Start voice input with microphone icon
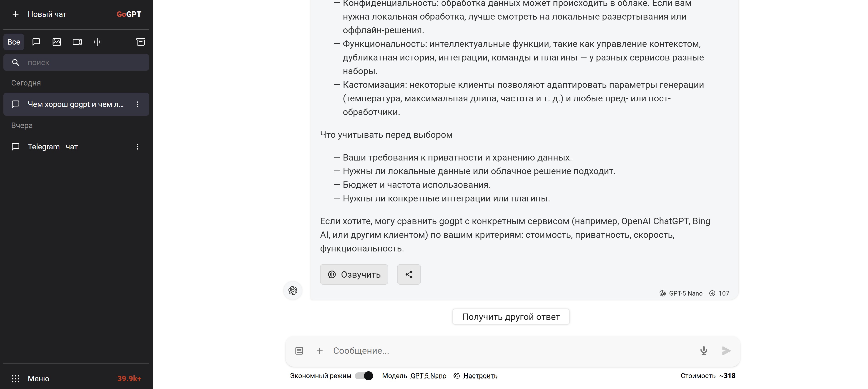 (x=704, y=351)
